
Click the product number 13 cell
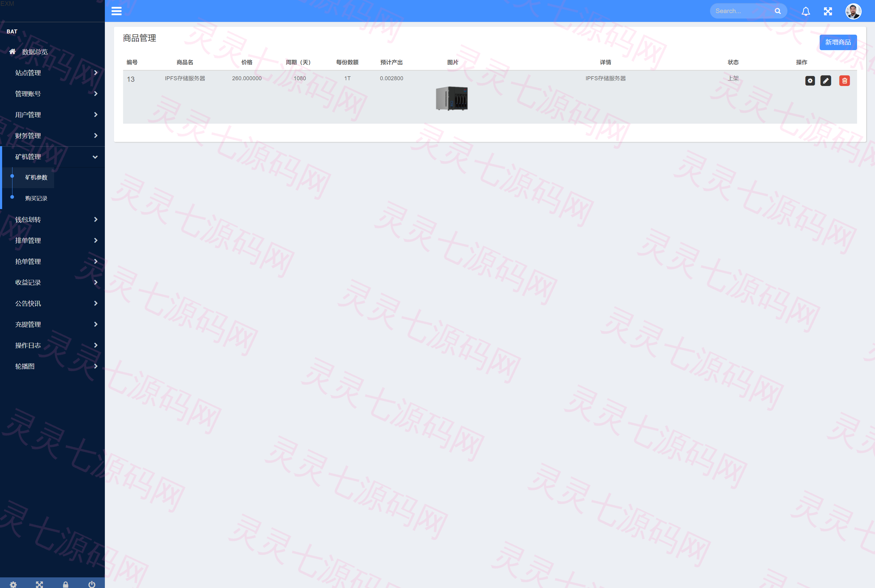click(x=130, y=80)
